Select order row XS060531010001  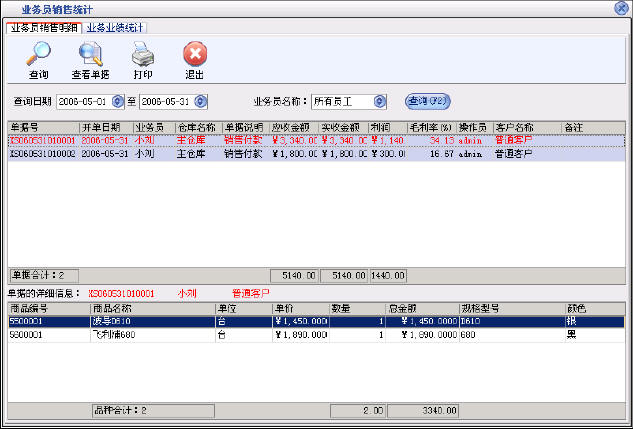tap(42, 141)
